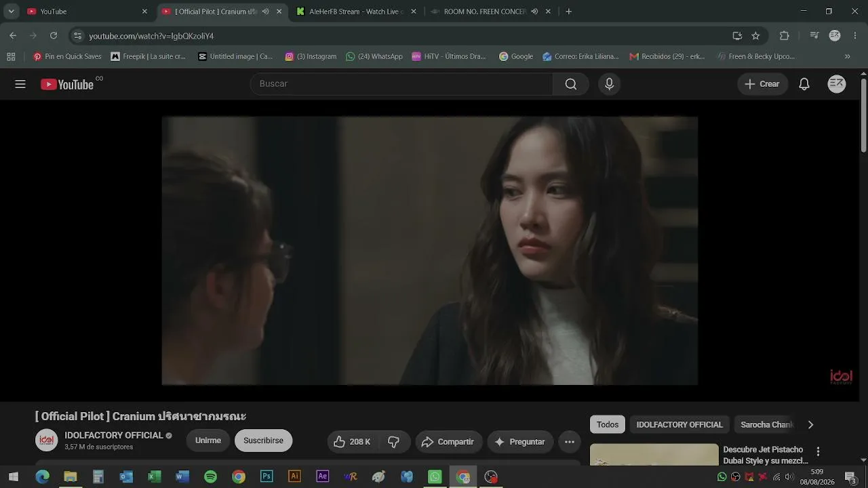Open the Chrome apps grid shortcut
This screenshot has height=488, width=868.
point(11,57)
